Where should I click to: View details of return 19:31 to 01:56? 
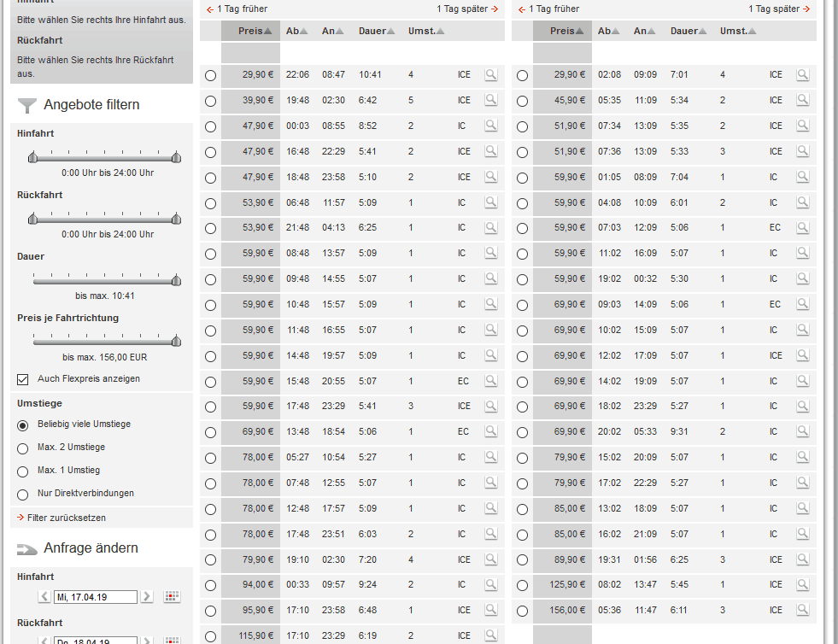click(x=802, y=560)
